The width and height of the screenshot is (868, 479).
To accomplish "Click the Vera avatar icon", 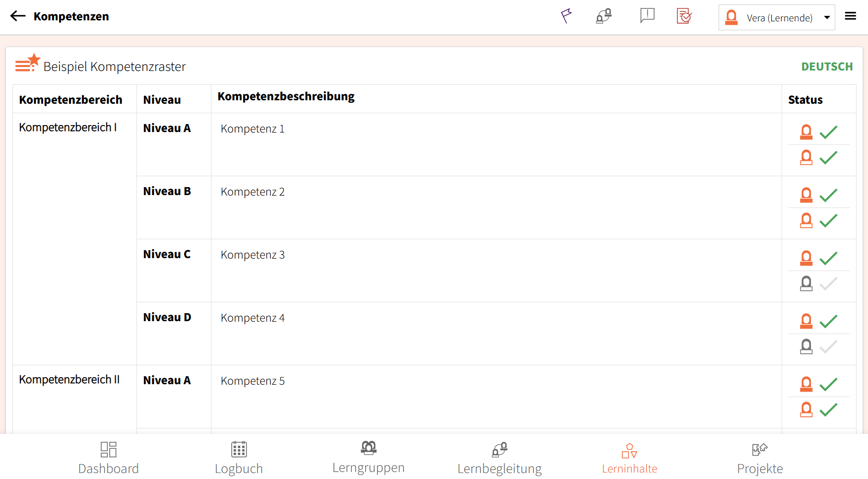I will (732, 17).
